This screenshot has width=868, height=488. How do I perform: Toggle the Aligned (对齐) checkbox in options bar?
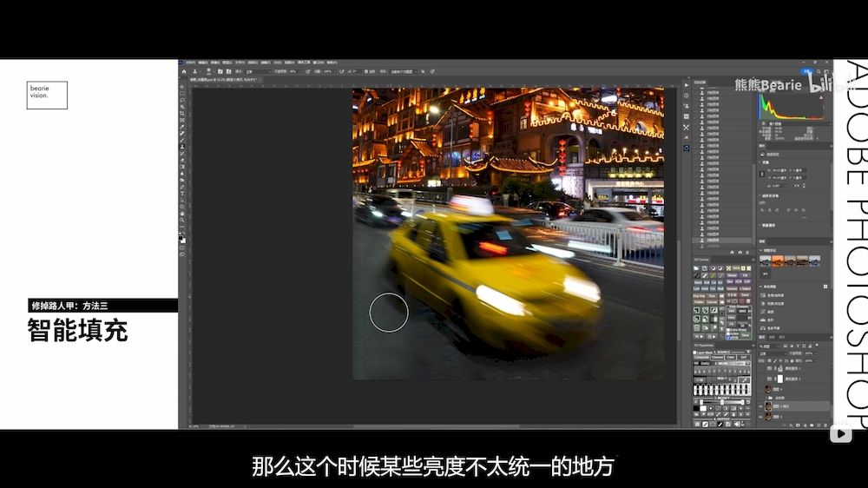(x=366, y=71)
